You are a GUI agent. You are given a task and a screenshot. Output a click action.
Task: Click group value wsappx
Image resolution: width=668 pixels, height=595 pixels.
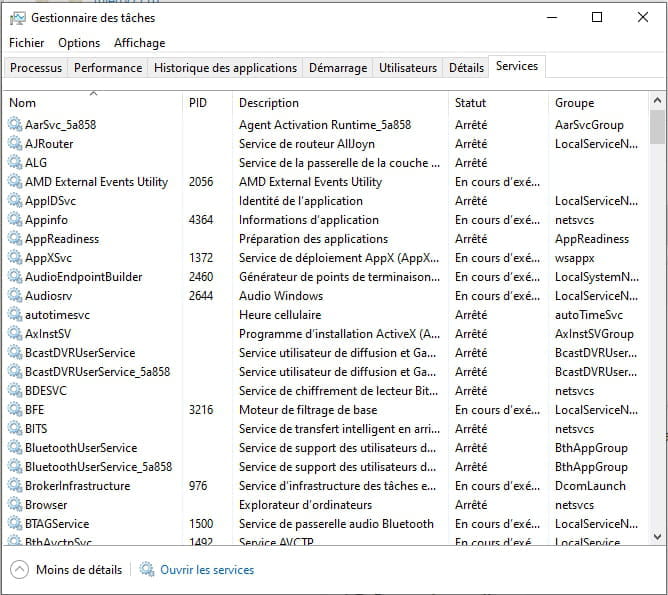coord(574,258)
